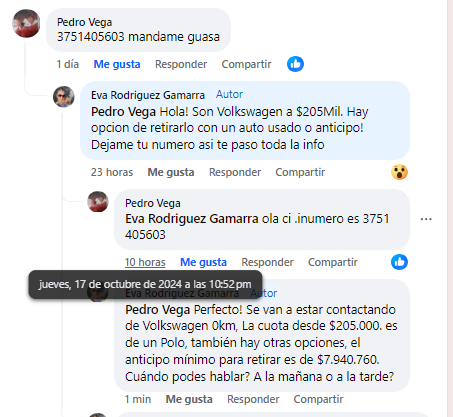This screenshot has width=453, height=417.
Task: Open the '23 horas' timestamp link
Action: click(112, 172)
